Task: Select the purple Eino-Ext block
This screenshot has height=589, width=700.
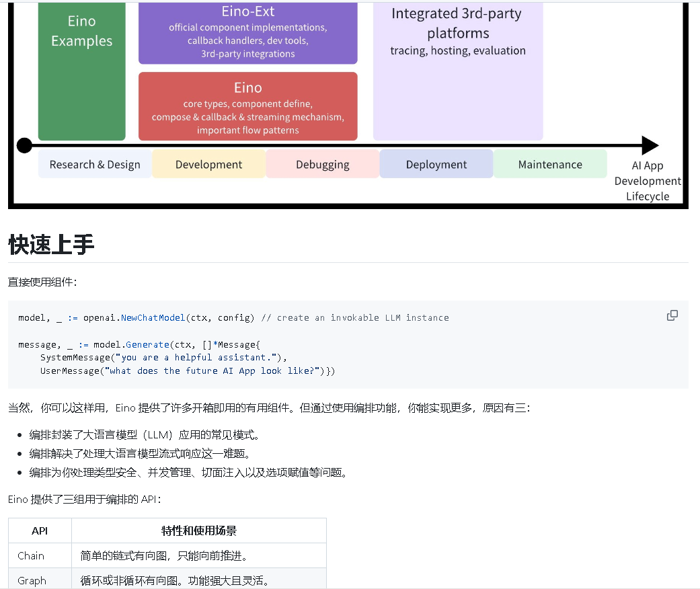Action: click(x=247, y=32)
